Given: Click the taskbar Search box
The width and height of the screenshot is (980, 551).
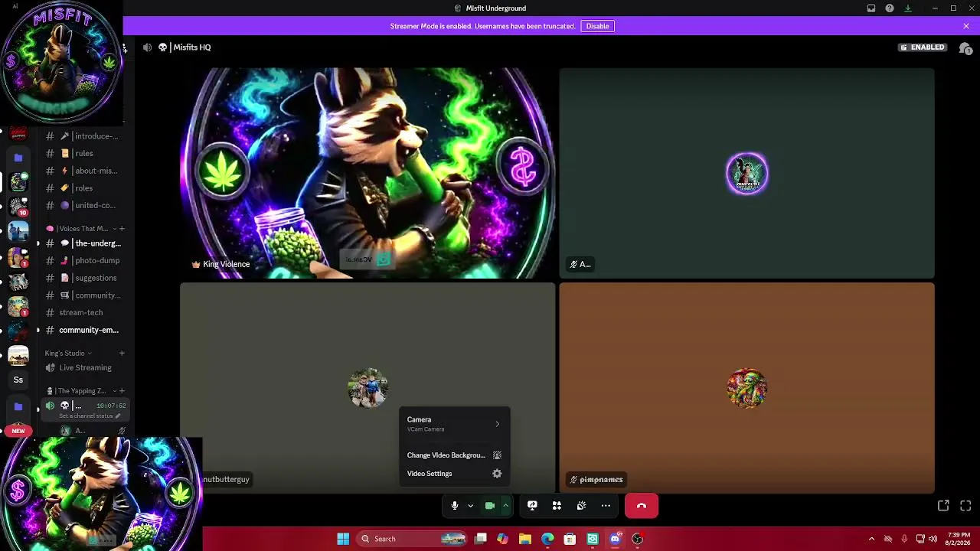Looking at the screenshot, I should (413, 539).
